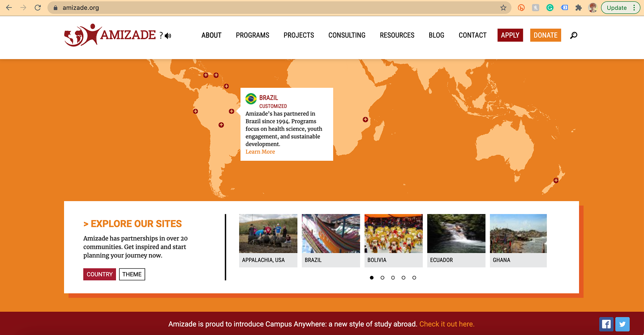
Task: Open the Ecuador waterfall thumbnail
Action: tap(456, 240)
